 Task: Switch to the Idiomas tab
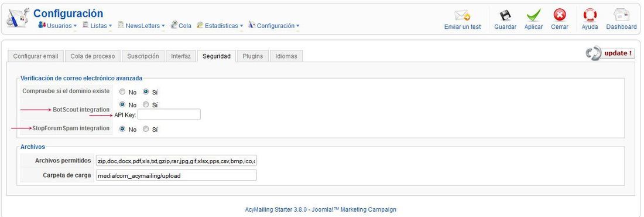286,56
